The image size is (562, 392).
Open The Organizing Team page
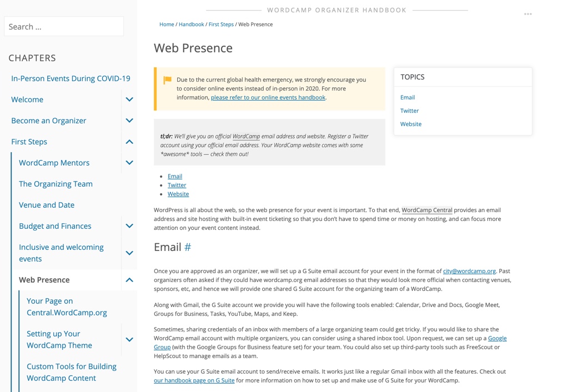56,184
